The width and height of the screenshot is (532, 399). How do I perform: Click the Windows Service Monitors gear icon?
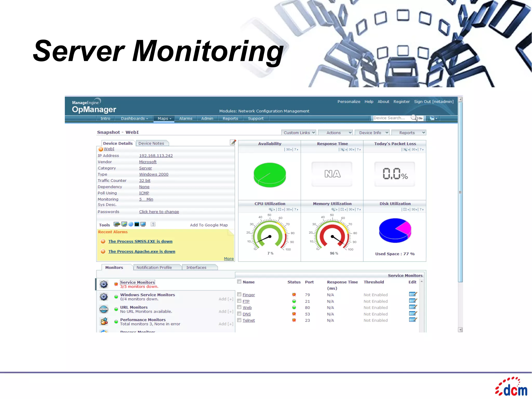click(104, 297)
